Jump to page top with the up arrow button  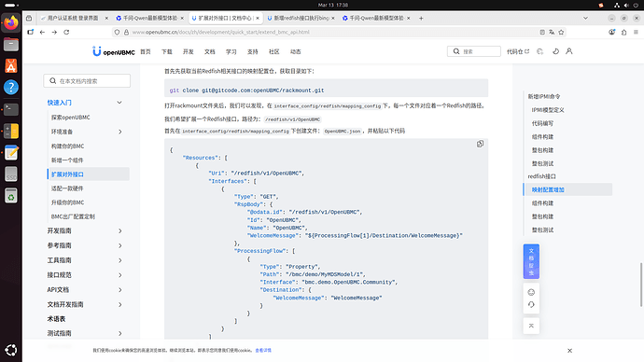(x=531, y=326)
